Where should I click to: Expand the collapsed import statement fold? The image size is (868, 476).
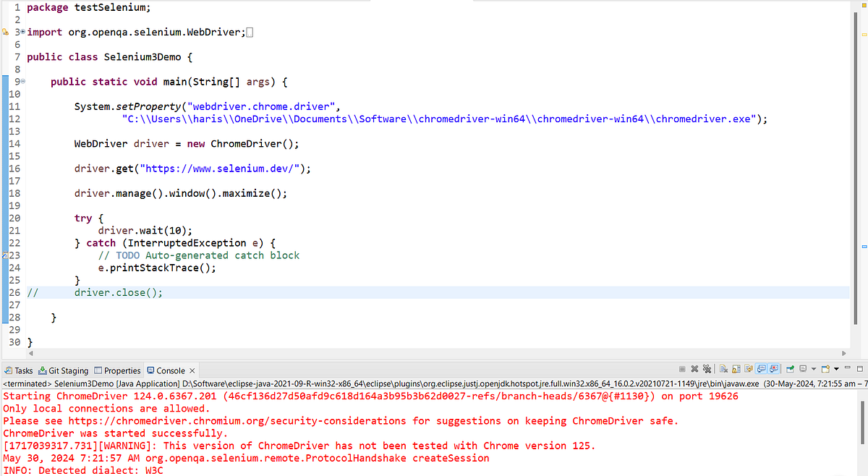coord(22,32)
